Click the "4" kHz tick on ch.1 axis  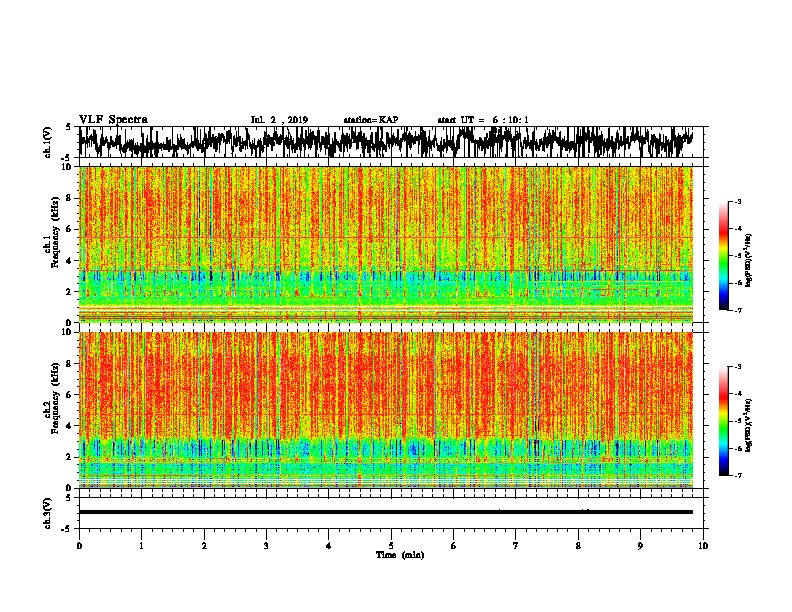(x=69, y=261)
